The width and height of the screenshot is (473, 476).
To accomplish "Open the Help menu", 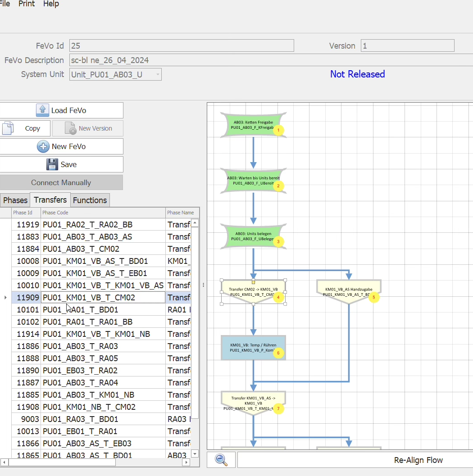I will tap(51, 4).
